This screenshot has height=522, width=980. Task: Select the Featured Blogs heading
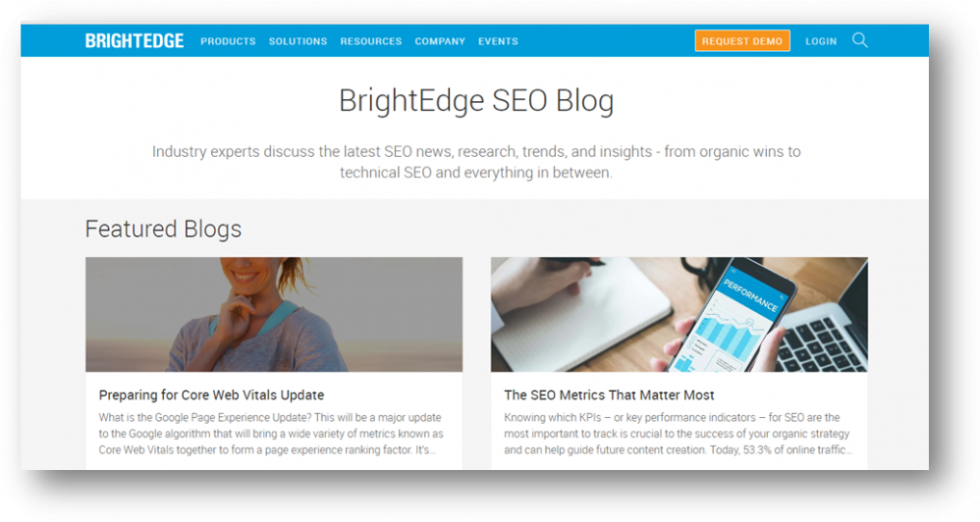tap(163, 230)
